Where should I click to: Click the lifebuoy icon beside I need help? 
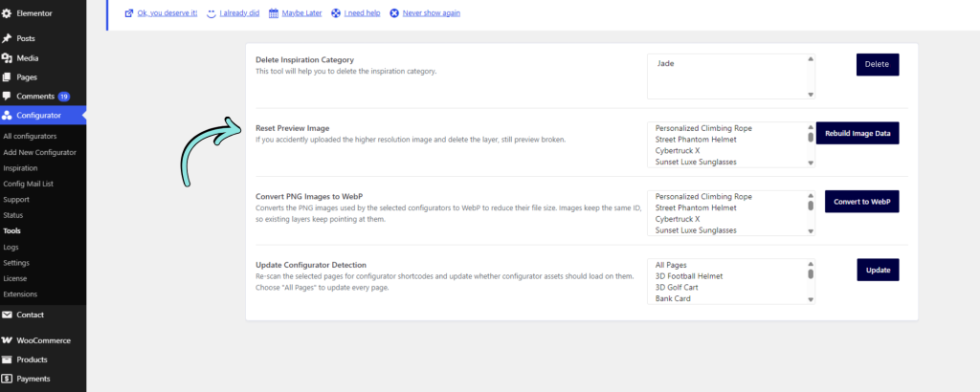(336, 13)
